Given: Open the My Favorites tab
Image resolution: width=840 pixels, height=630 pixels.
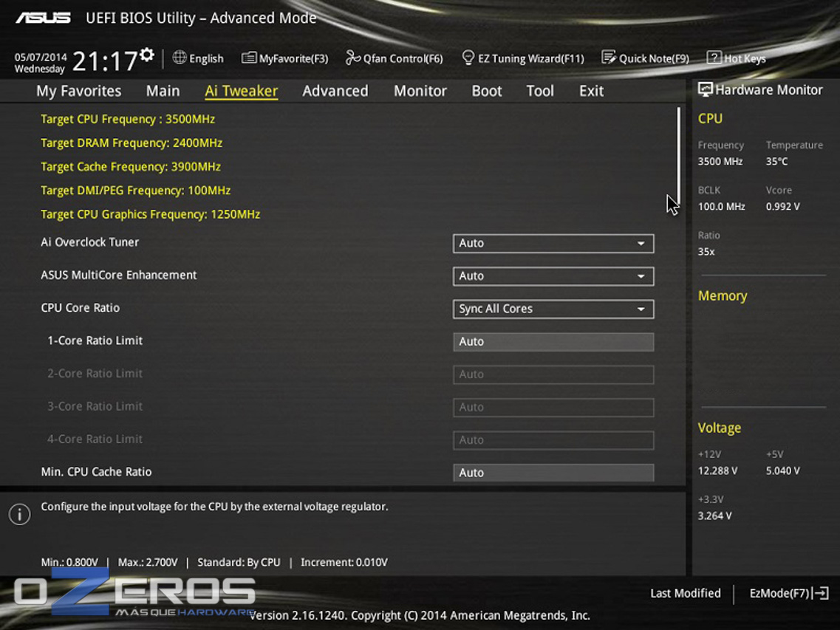Looking at the screenshot, I should click(x=79, y=91).
